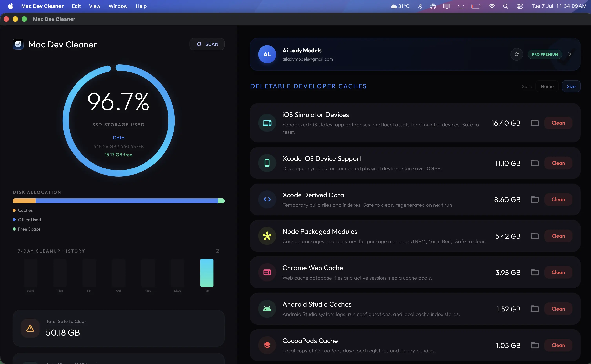Open the Window menu
Screen dimensions: 591x364
[x=118, y=6]
